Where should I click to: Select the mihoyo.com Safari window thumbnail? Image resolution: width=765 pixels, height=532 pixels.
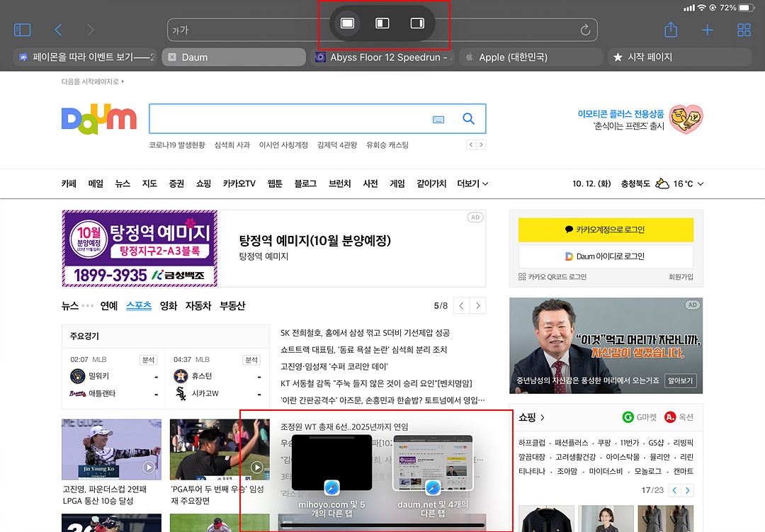331,463
